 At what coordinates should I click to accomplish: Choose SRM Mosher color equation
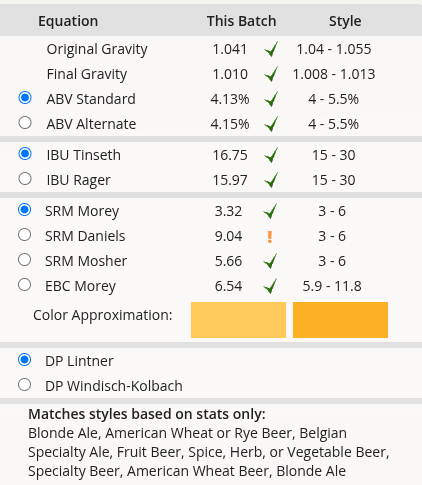[x=25, y=260]
